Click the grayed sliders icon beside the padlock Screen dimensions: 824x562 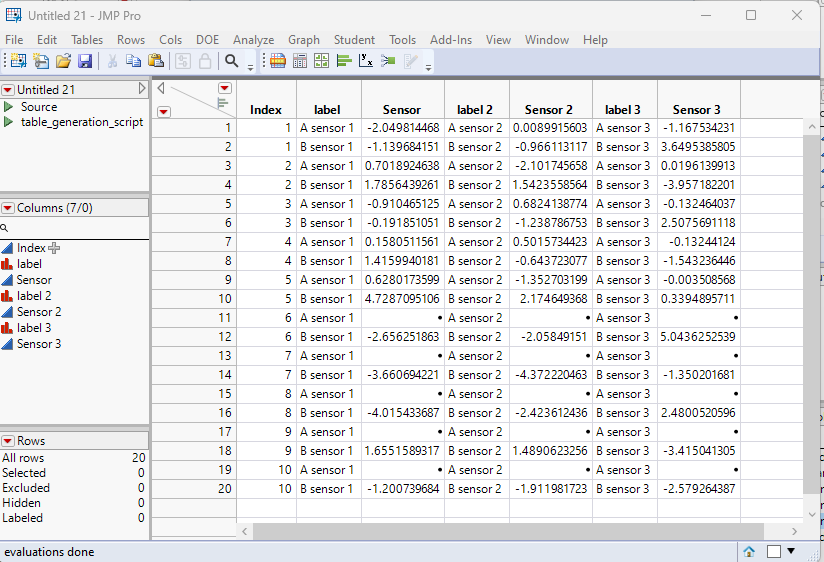[183, 61]
